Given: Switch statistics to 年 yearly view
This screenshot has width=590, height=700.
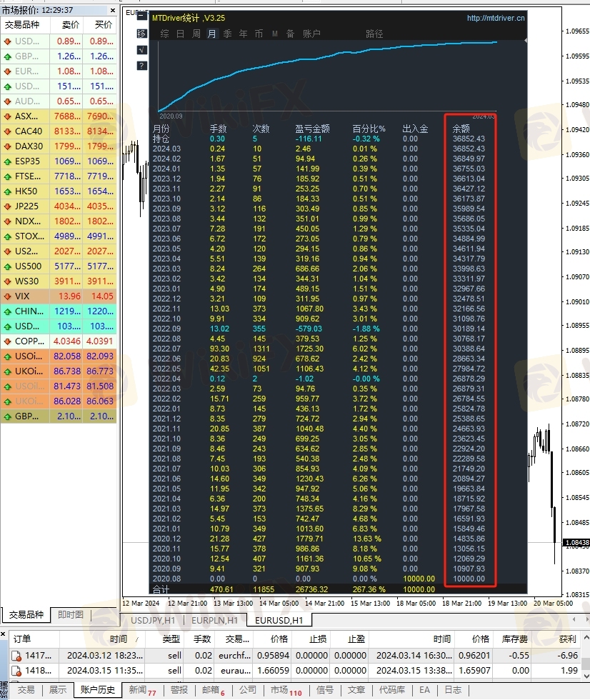Looking at the screenshot, I should (244, 34).
